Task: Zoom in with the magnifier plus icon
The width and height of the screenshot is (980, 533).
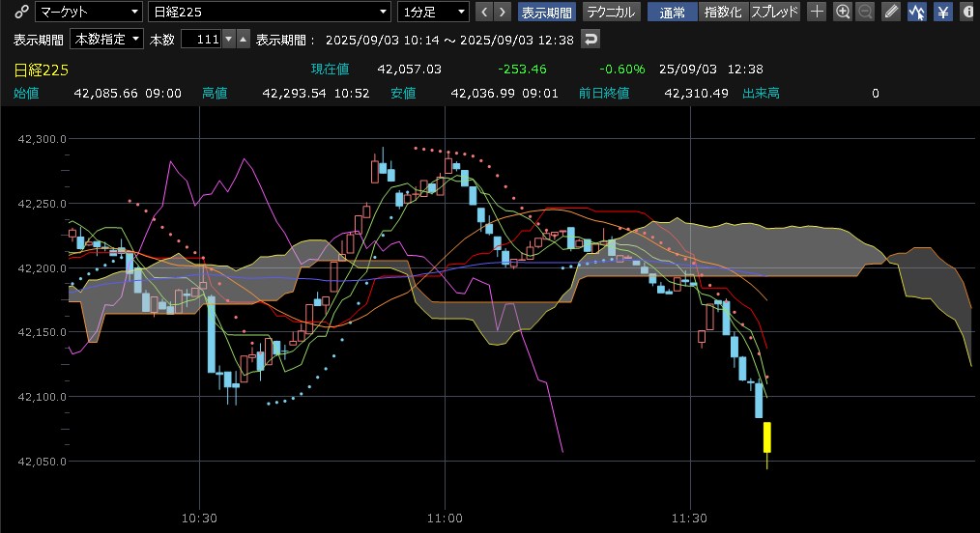Action: (843, 12)
